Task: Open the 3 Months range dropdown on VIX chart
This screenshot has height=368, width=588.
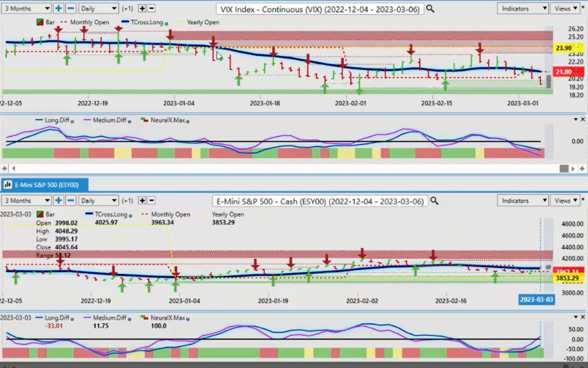Action: (x=26, y=8)
